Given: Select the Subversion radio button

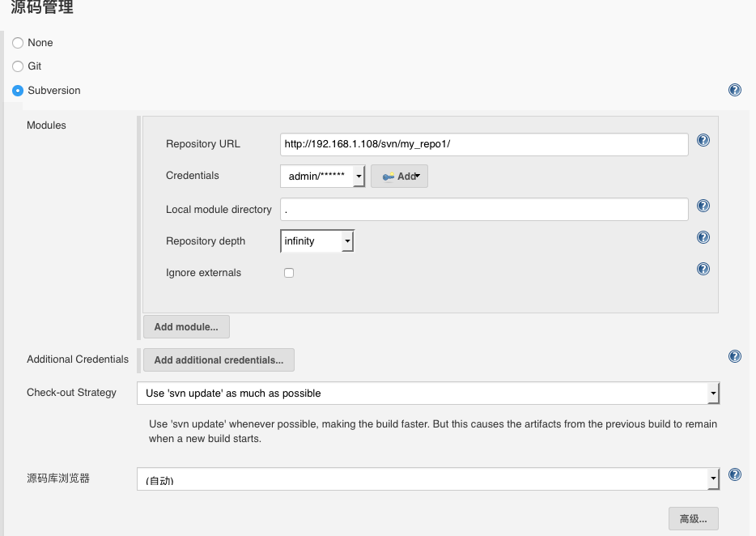Looking at the screenshot, I should tap(18, 91).
